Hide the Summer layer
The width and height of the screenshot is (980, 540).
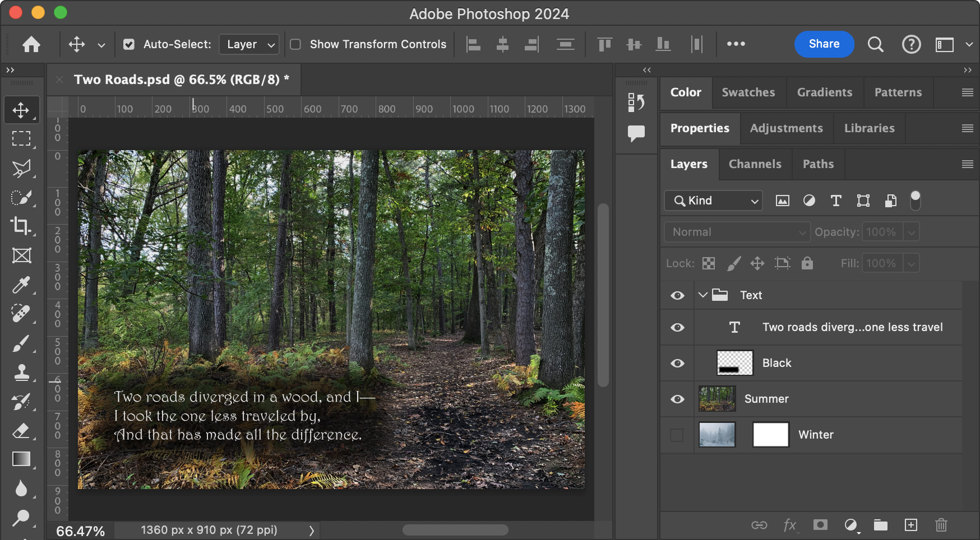[677, 399]
